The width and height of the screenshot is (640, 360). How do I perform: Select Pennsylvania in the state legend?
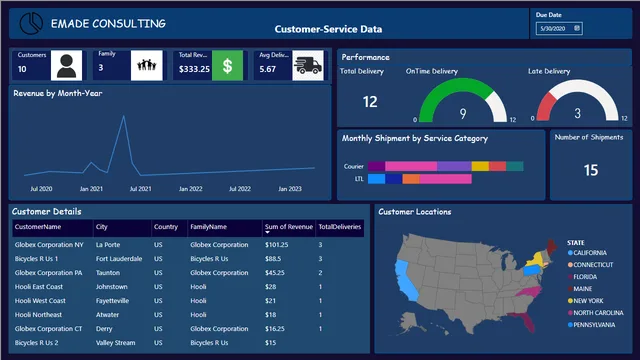tap(591, 325)
